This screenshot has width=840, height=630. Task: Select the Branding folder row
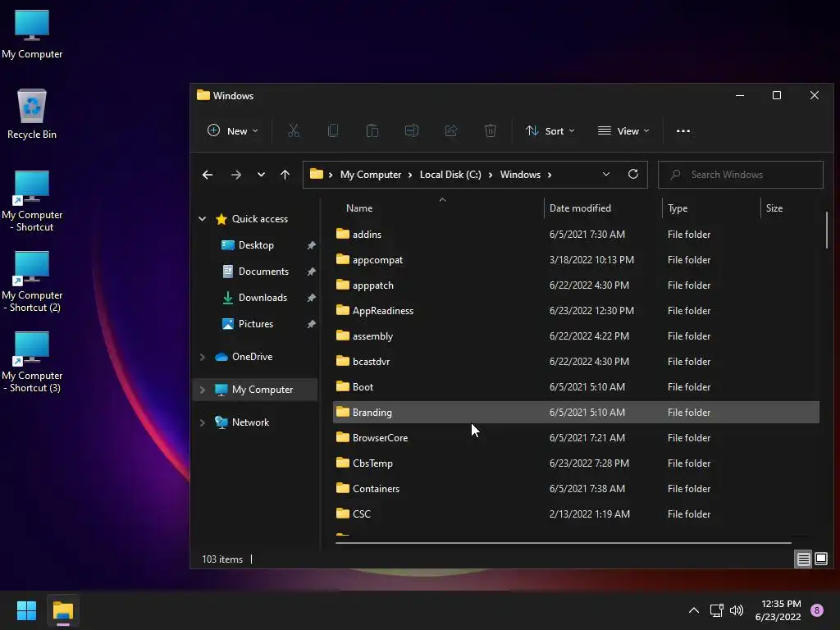[x=576, y=413]
